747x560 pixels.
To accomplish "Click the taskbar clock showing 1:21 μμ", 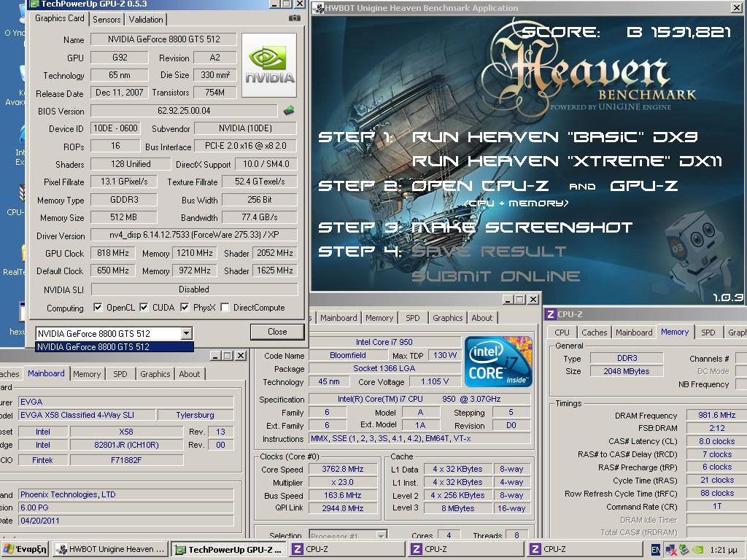I will tap(724, 550).
